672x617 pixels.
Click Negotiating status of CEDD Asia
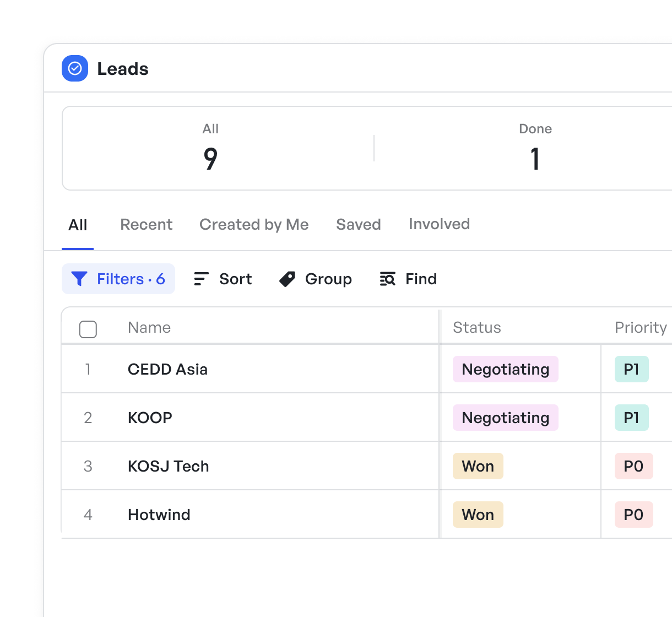[x=506, y=369]
